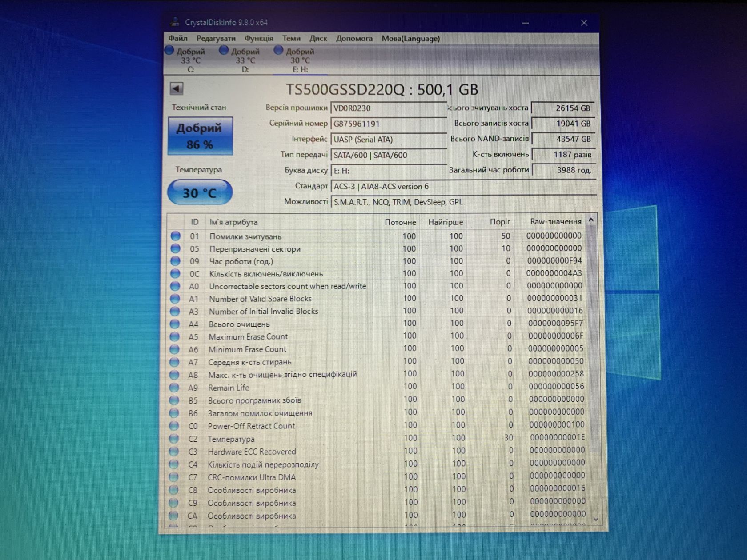Viewport: 747px width, 560px height.
Task: Click the status icon of attribute 09 Час роботи
Action: [x=176, y=261]
